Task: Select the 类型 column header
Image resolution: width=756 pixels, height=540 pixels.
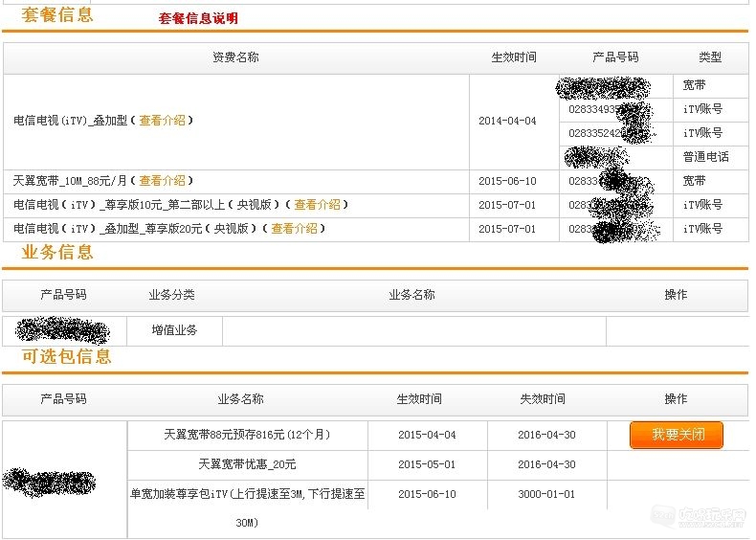Action: point(710,57)
